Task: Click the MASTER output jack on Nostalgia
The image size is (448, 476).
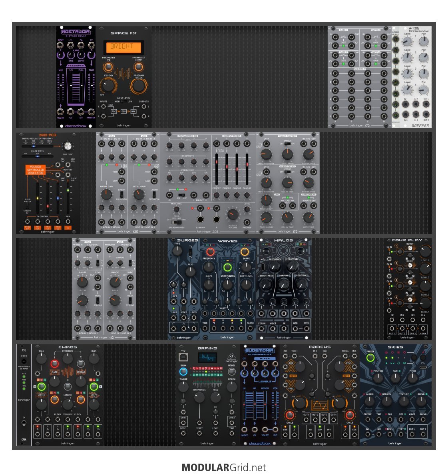Action: click(x=91, y=112)
